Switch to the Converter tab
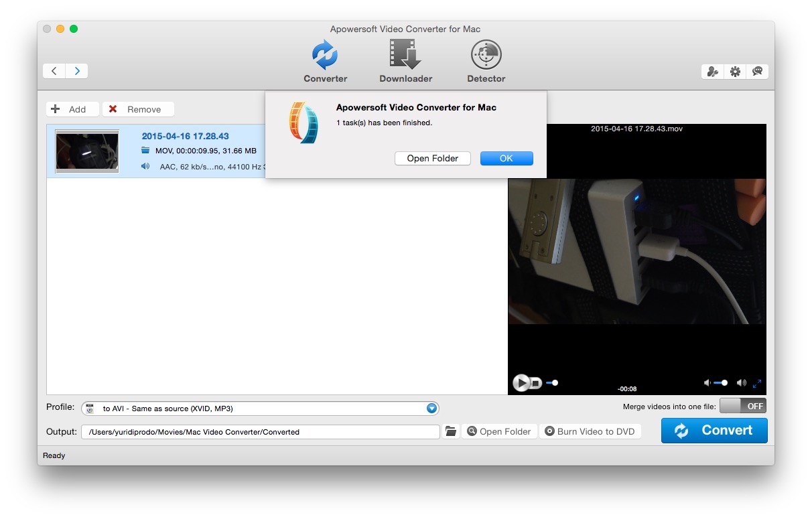 325,62
